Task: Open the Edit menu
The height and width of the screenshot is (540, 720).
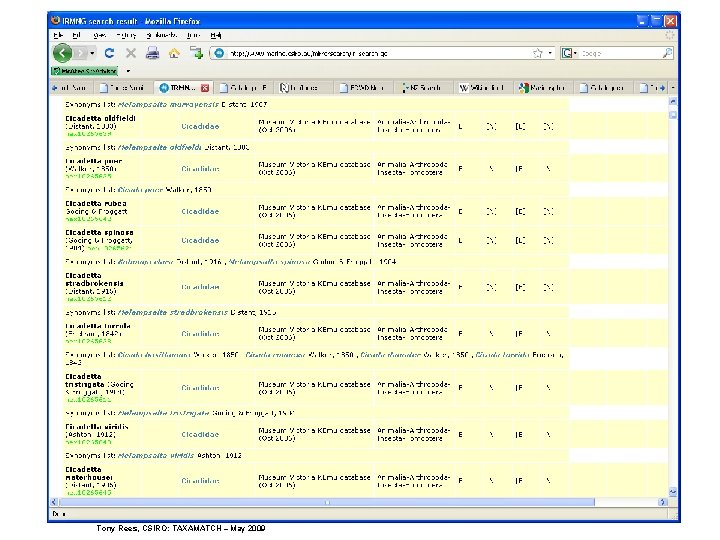Action: 77,35
